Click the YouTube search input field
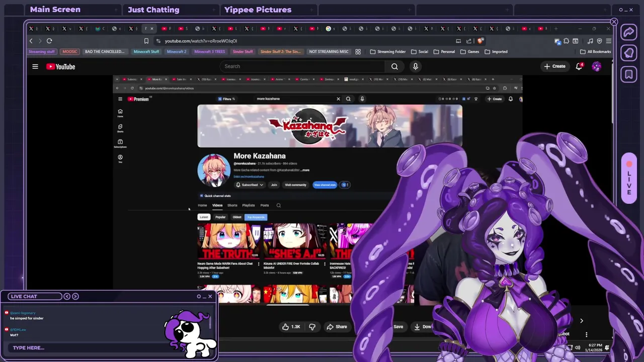 302,66
